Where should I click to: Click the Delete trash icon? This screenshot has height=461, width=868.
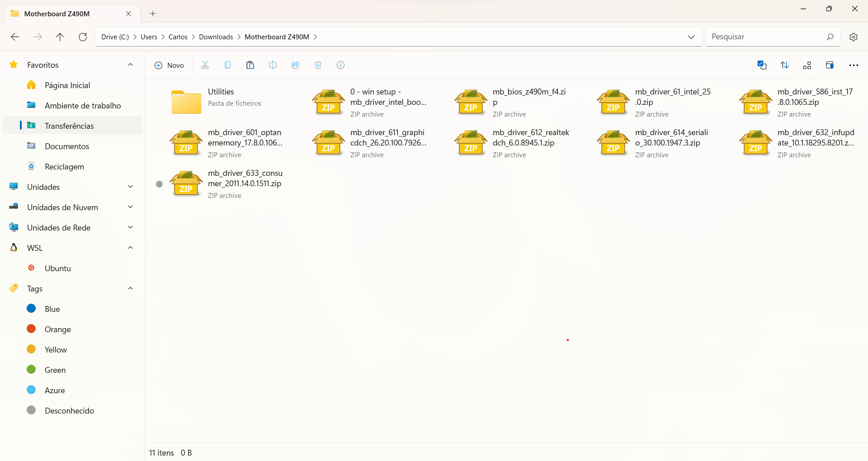click(x=318, y=65)
